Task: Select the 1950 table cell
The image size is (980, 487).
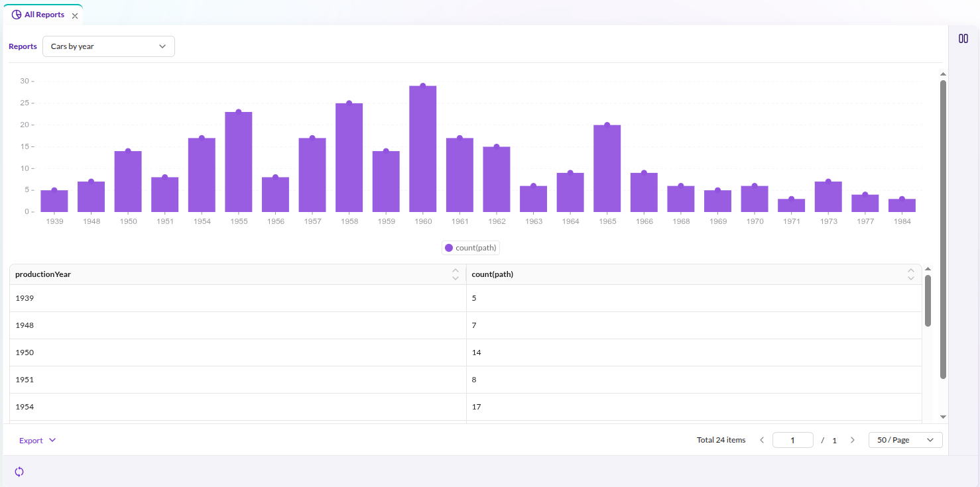Action: coord(238,352)
